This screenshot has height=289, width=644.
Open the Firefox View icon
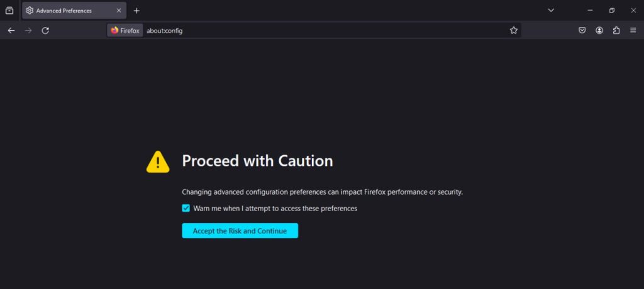(x=9, y=11)
